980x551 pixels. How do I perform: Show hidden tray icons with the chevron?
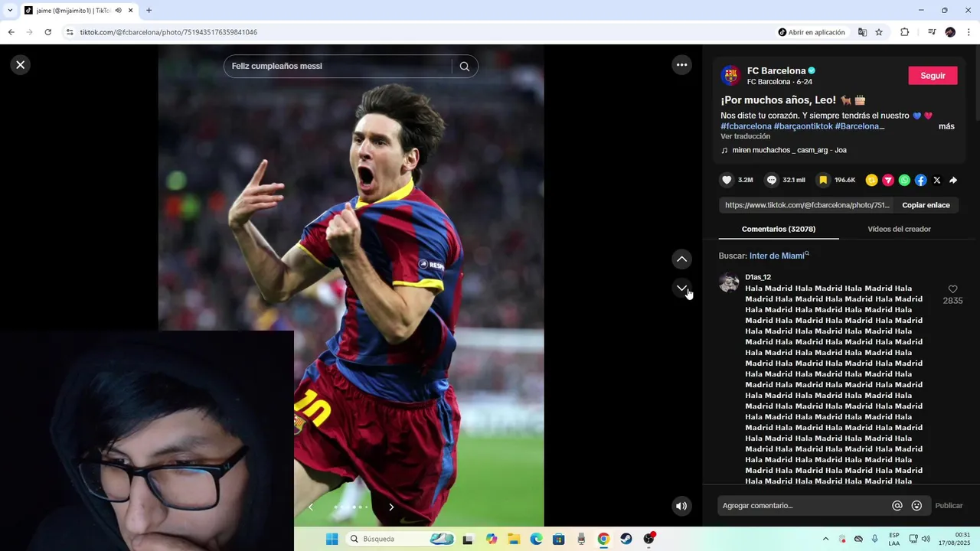click(x=825, y=539)
